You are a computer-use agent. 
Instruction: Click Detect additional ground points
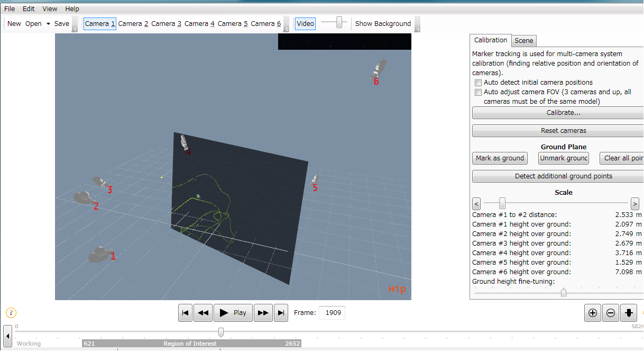coord(558,176)
